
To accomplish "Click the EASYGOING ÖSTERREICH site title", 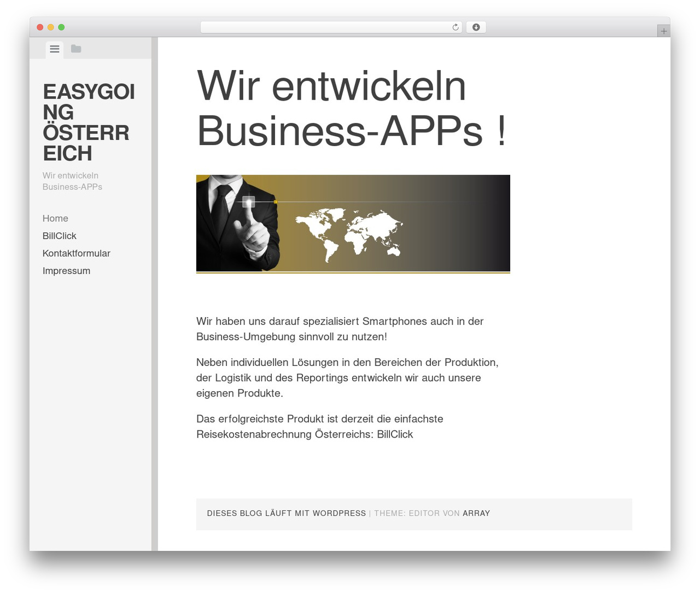I will pyautogui.click(x=89, y=123).
